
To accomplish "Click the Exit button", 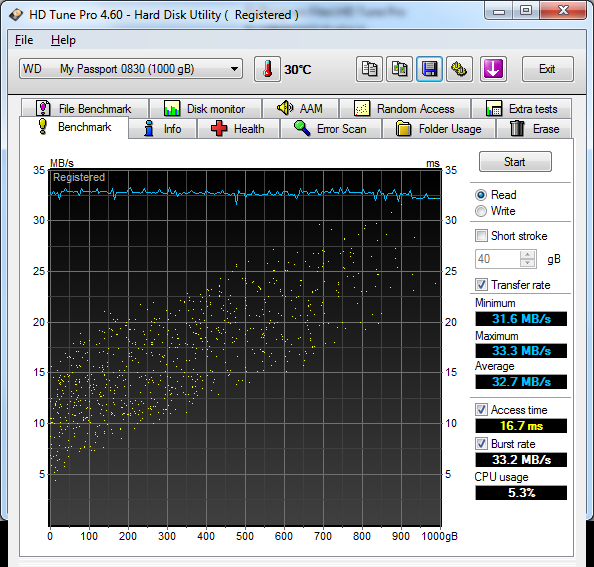I will 547,69.
